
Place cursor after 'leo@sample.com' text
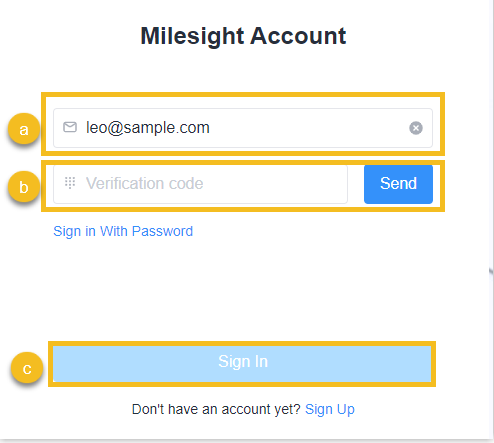[211, 128]
